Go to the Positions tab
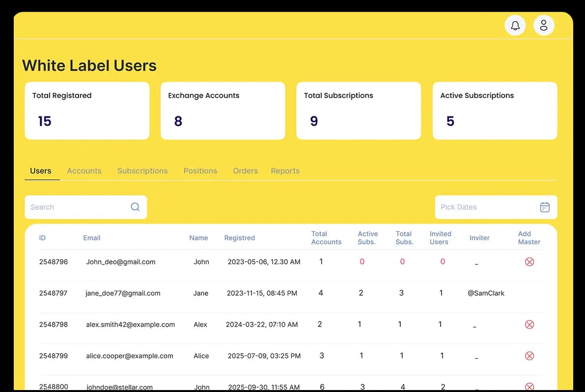The height and width of the screenshot is (392, 585). [x=200, y=171]
